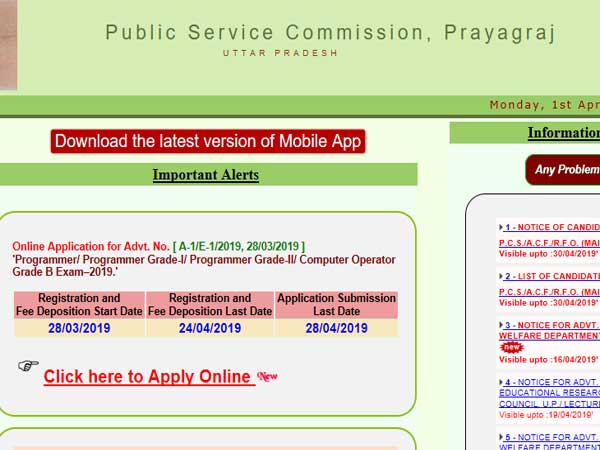The height and width of the screenshot is (450, 600).
Task: Click the red 'new' badge under notice 3
Action: pos(512,347)
